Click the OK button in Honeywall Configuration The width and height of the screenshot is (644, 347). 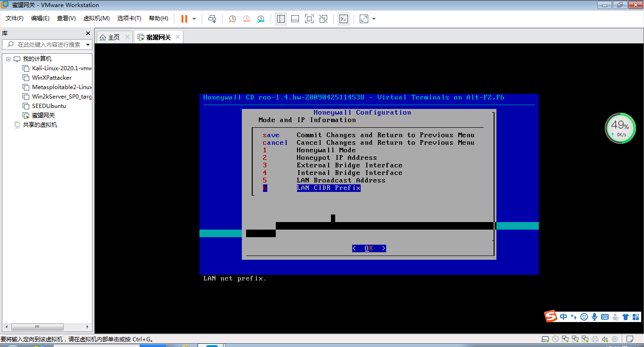[x=369, y=248]
